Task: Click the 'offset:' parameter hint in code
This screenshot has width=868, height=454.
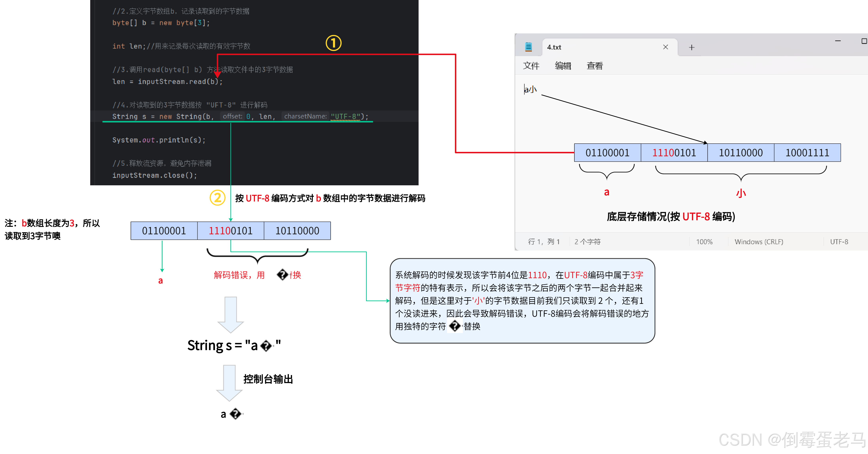Action: (232, 116)
